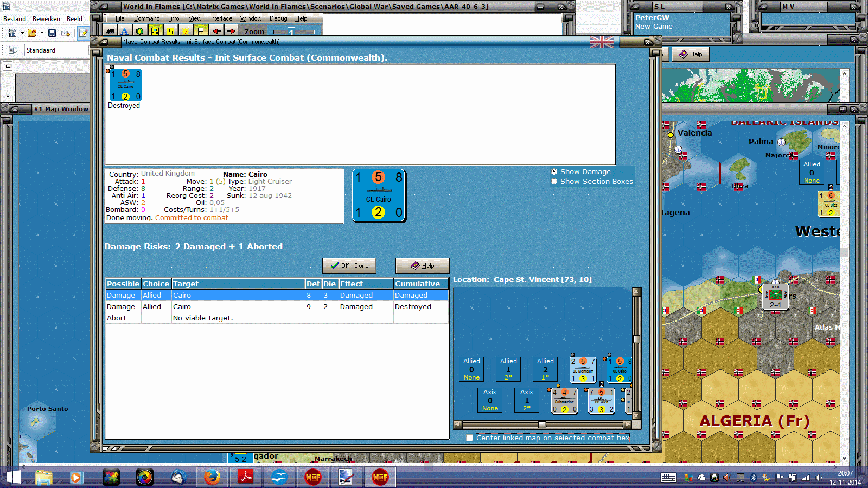
Task: Enable Center linked map on selected combat hex
Action: point(470,438)
